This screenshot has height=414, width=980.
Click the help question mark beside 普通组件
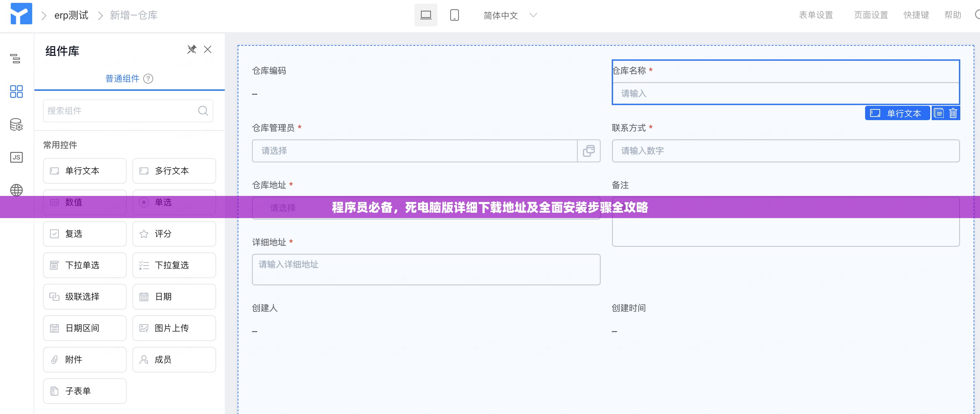pos(148,79)
